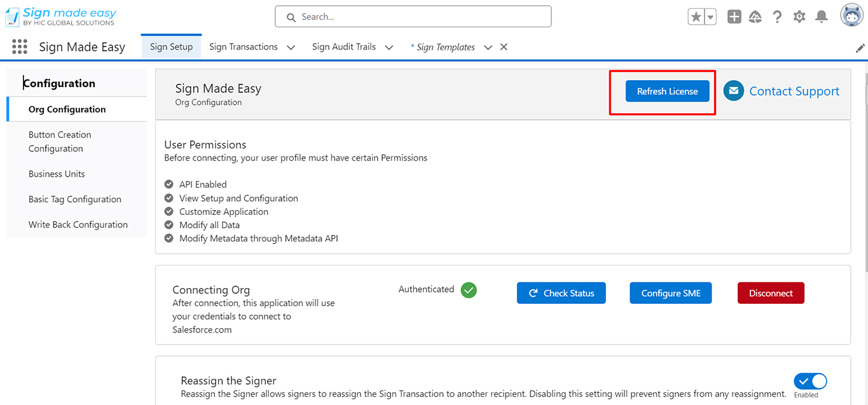Click the Configure SME button
Viewport: 868px width, 405px height.
[671, 293]
